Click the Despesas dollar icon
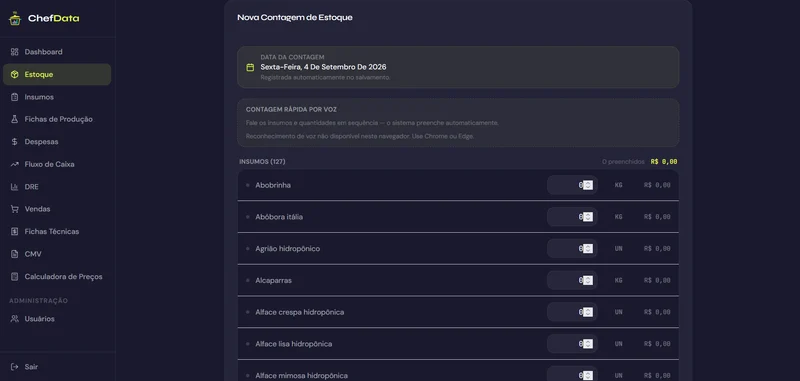The image size is (800, 381). tap(14, 142)
